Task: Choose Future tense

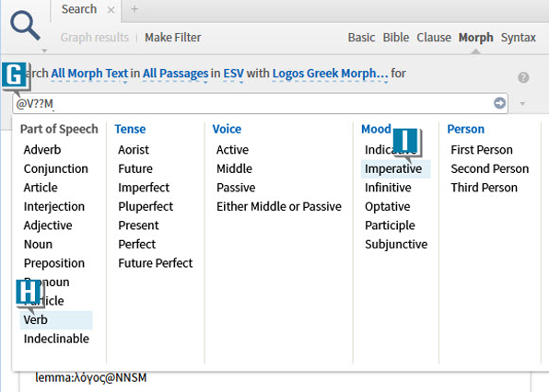Action: (135, 169)
